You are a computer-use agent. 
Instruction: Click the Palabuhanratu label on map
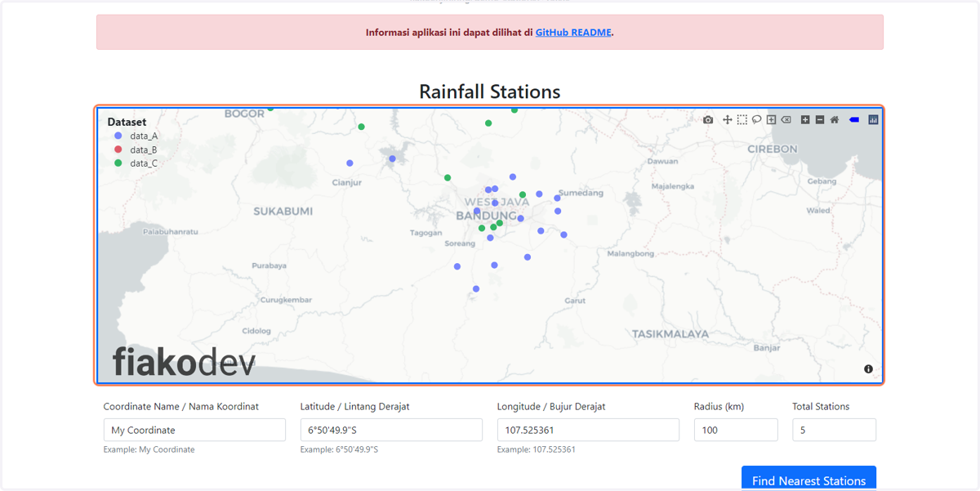coord(171,232)
